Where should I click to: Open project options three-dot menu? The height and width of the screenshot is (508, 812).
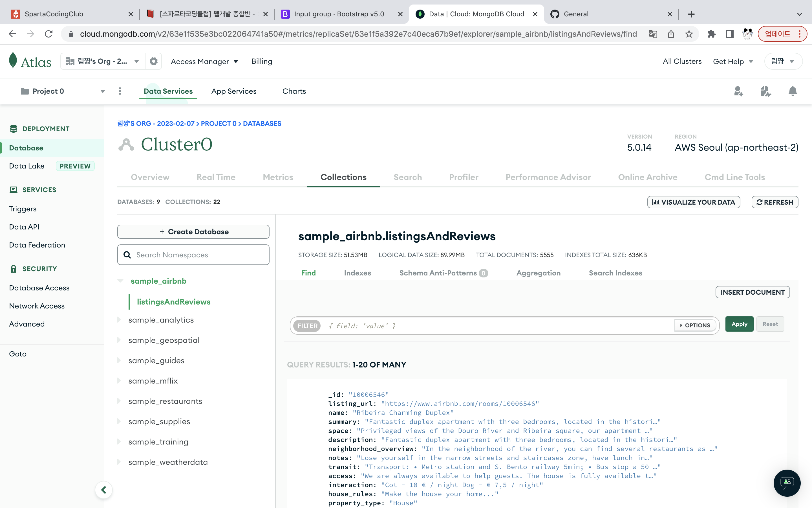[x=120, y=91]
